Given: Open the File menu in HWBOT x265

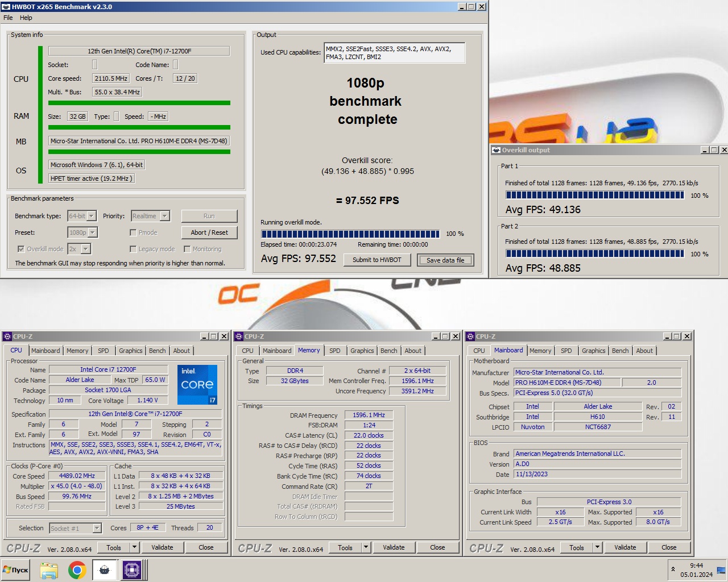Looking at the screenshot, I should (x=8, y=18).
